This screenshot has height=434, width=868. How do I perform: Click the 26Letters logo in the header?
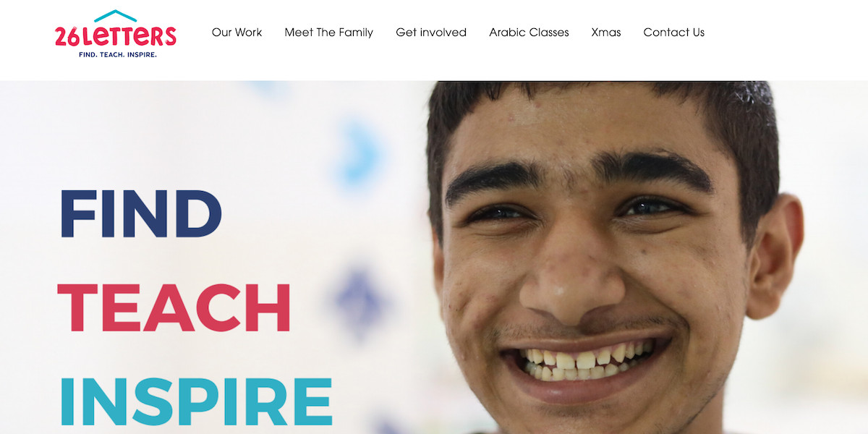click(x=116, y=33)
